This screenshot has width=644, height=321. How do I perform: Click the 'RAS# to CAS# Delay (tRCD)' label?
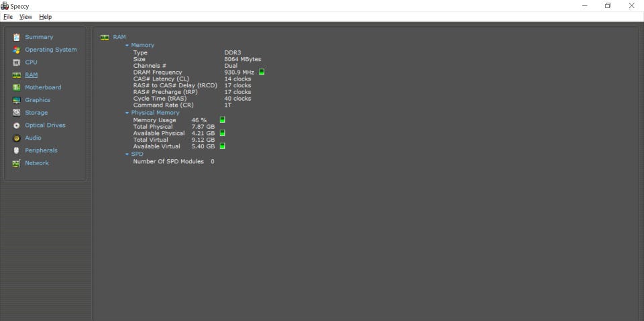point(175,85)
